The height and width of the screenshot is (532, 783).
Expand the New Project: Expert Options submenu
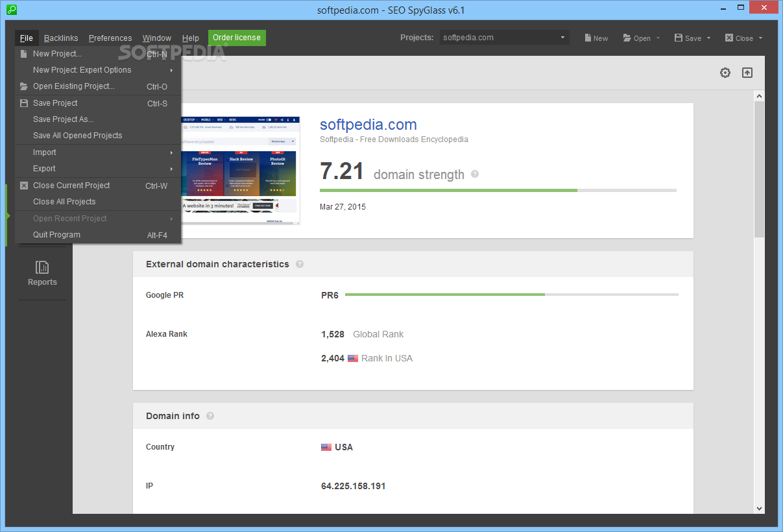(98, 70)
